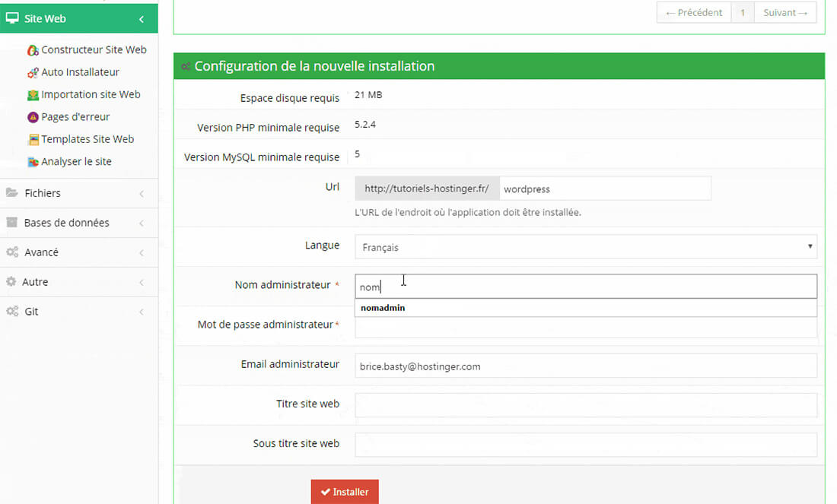The height and width of the screenshot is (504, 837).
Task: Click the Autre gear icon
Action: 11,281
